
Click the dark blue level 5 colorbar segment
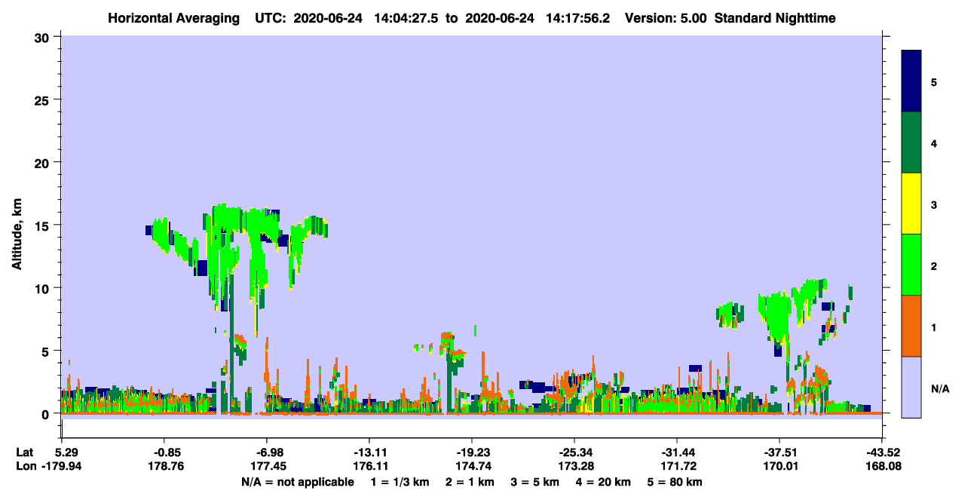pos(911,81)
